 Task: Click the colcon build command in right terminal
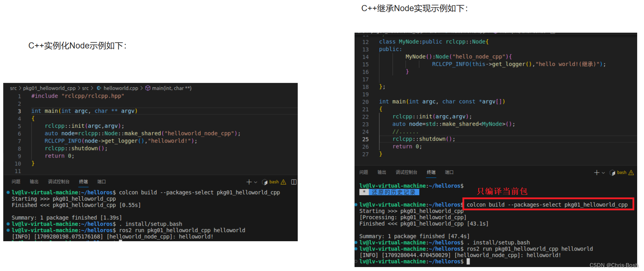point(547,205)
